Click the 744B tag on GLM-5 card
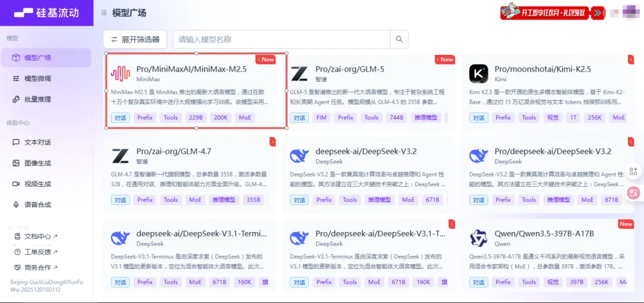 [x=396, y=118]
